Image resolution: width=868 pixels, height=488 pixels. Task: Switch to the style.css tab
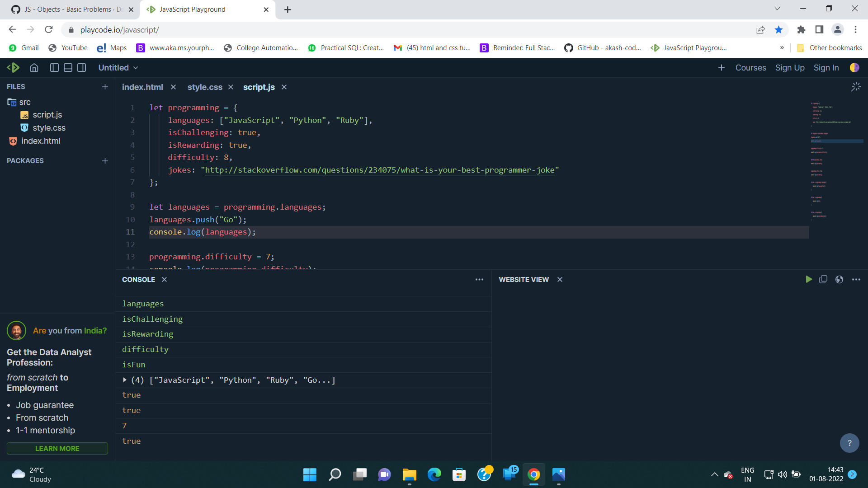point(204,87)
